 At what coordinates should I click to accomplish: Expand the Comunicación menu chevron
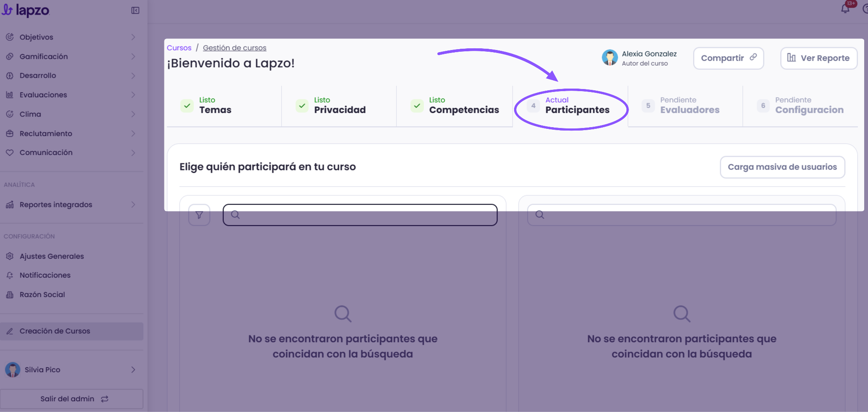tap(133, 153)
